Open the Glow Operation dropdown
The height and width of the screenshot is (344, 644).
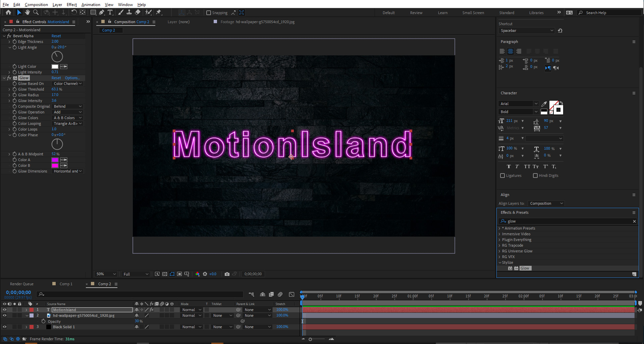pos(67,112)
